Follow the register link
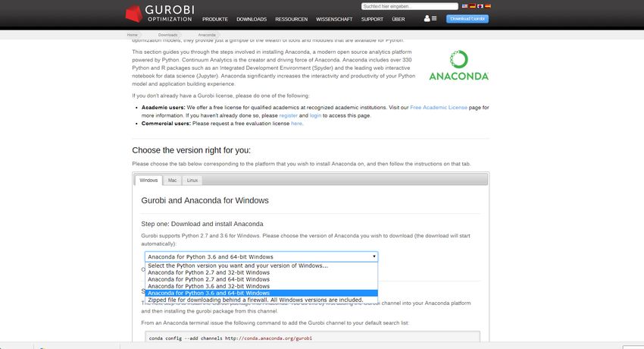 [x=289, y=115]
